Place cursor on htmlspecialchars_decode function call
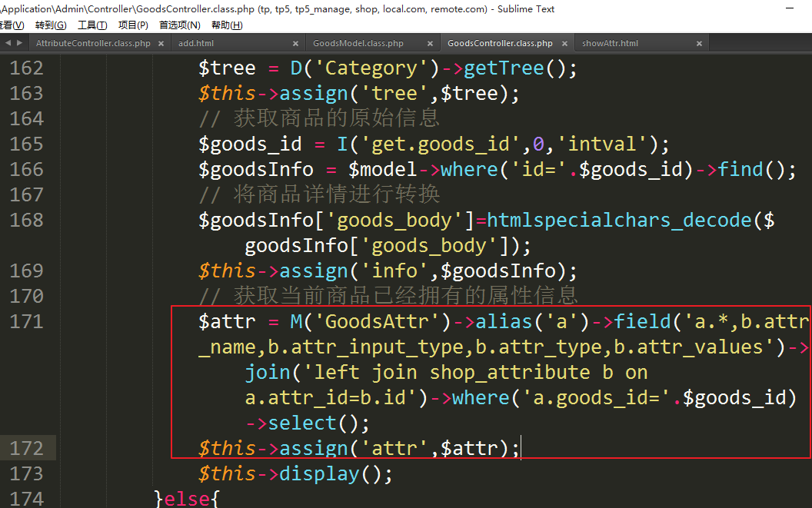This screenshot has width=812, height=508. (x=619, y=221)
